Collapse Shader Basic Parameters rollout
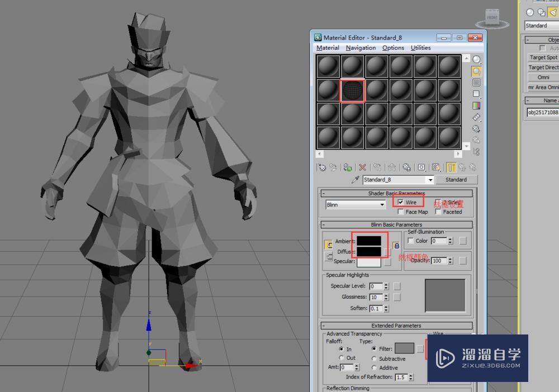559x392 pixels. coord(323,193)
